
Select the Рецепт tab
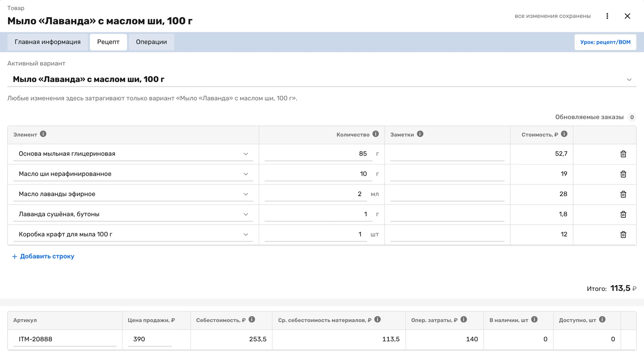pyautogui.click(x=108, y=42)
